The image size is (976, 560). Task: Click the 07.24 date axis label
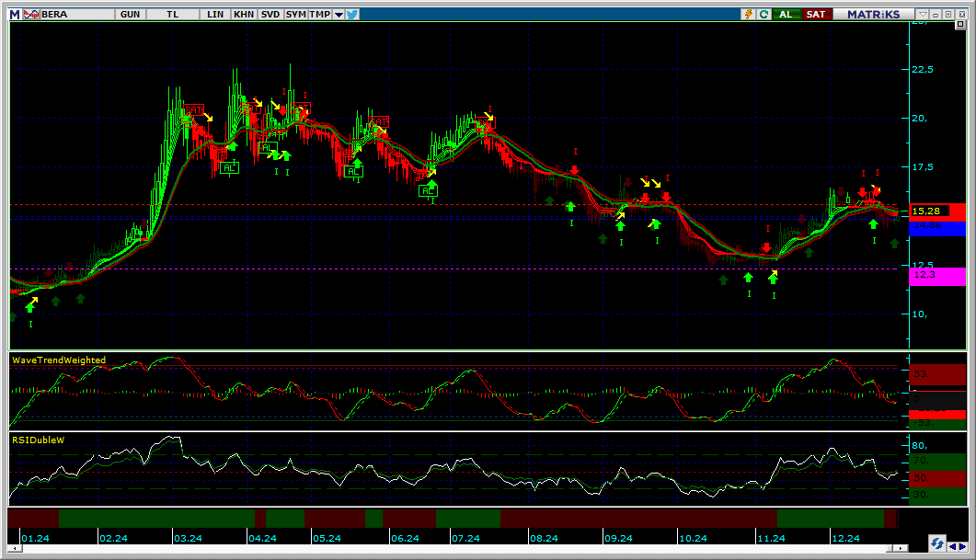[465, 538]
